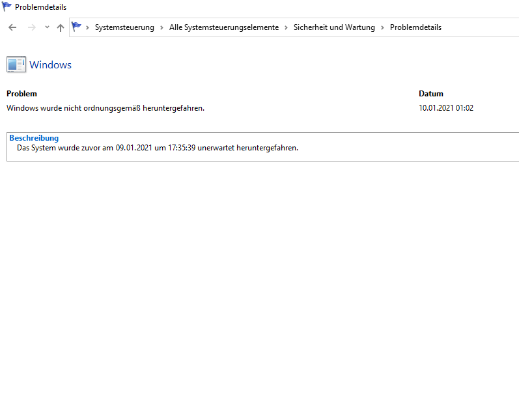This screenshot has width=519, height=420.
Task: Click the Windows report icon
Action: pos(16,64)
